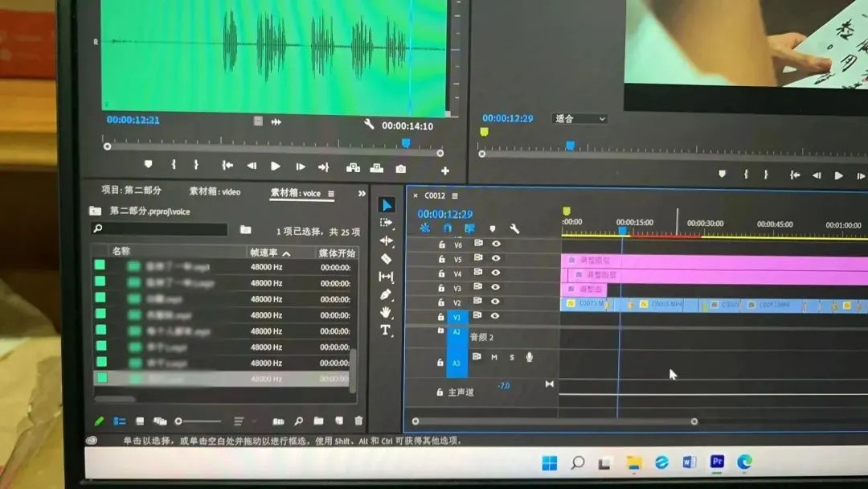This screenshot has width=868, height=489.
Task: Open Premiere Pro from the Windows taskbar
Action: [717, 462]
